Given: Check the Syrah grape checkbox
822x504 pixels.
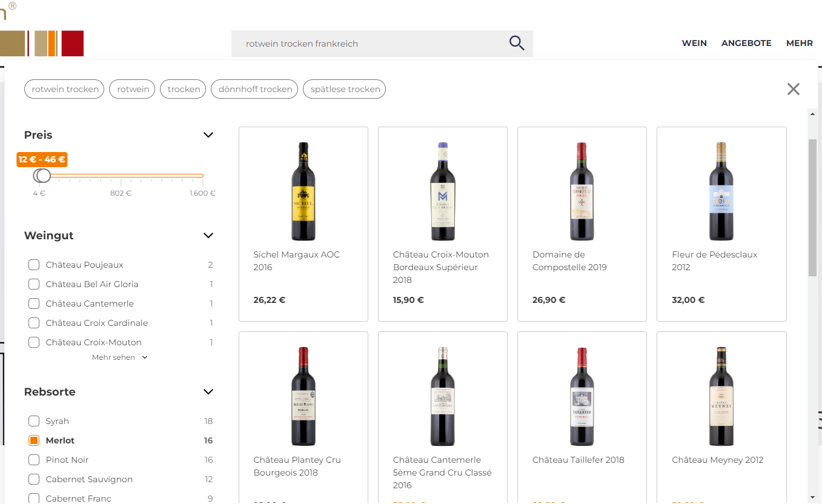Looking at the screenshot, I should point(34,421).
